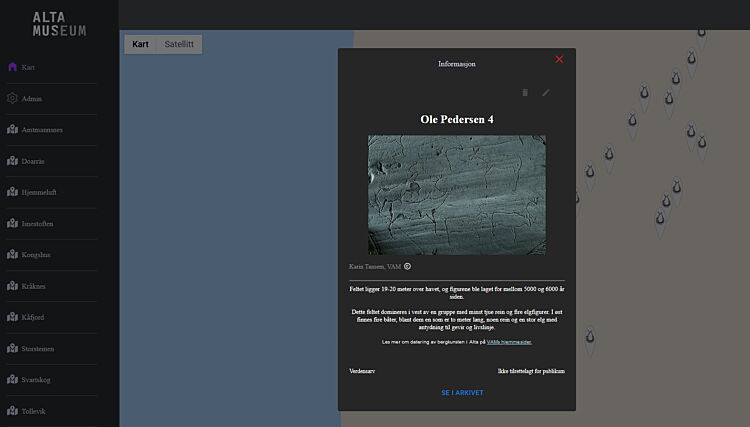
Task: Click the Verdensarv label
Action: coord(362,371)
